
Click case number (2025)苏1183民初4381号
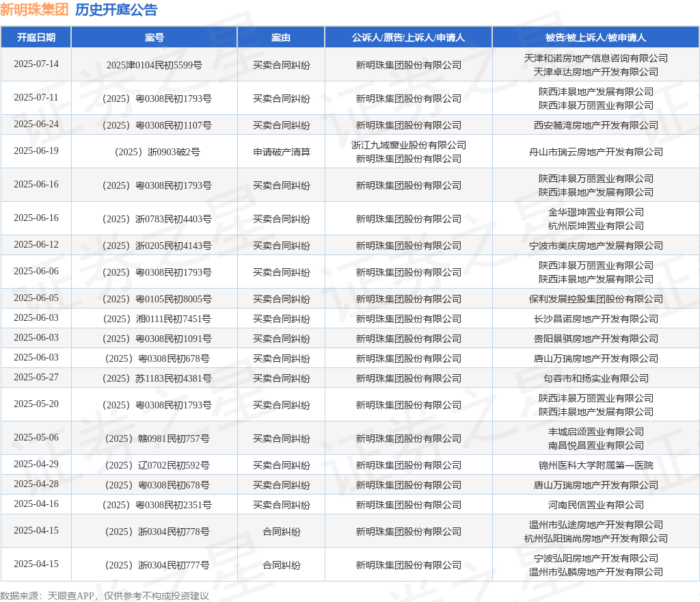[157, 378]
